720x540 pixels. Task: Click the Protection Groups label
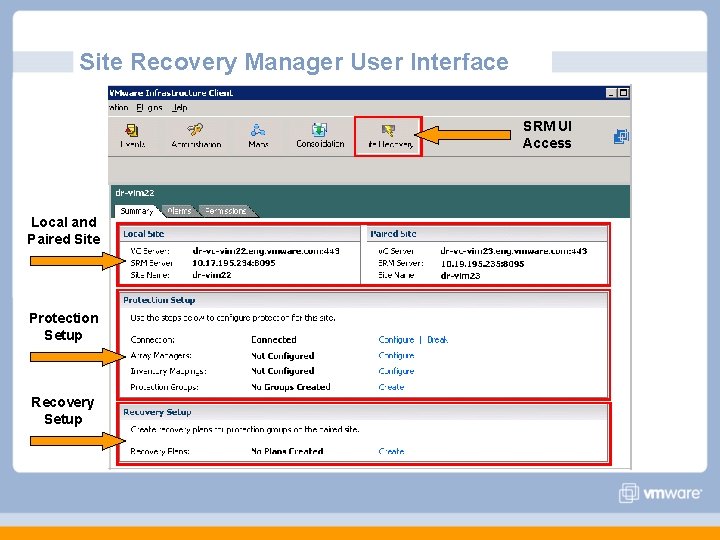coord(164,387)
